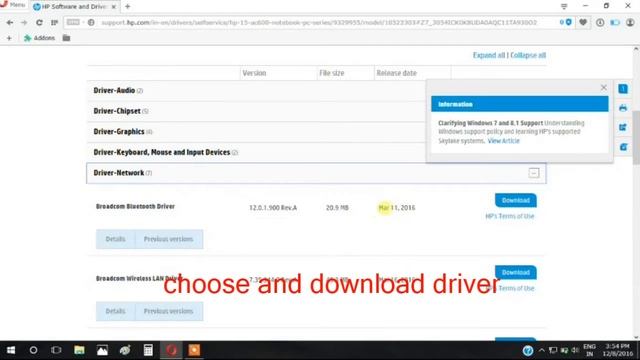Click the site info globe icon
The image size is (640, 360).
pyautogui.click(x=91, y=22)
